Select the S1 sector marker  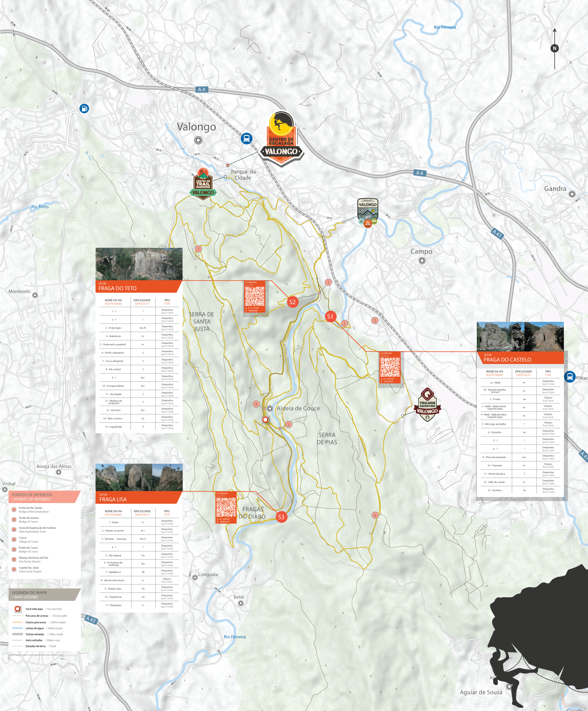coord(330,316)
